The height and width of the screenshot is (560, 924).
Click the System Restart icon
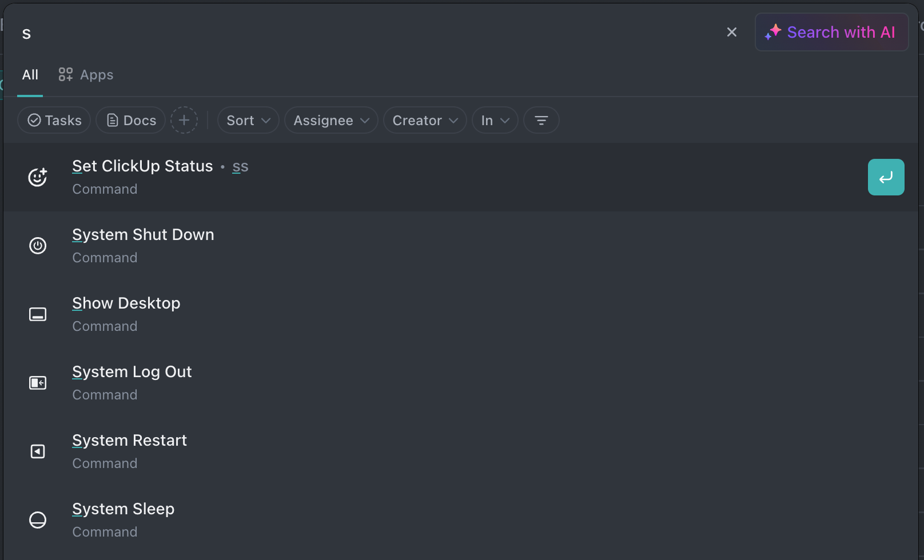(38, 451)
